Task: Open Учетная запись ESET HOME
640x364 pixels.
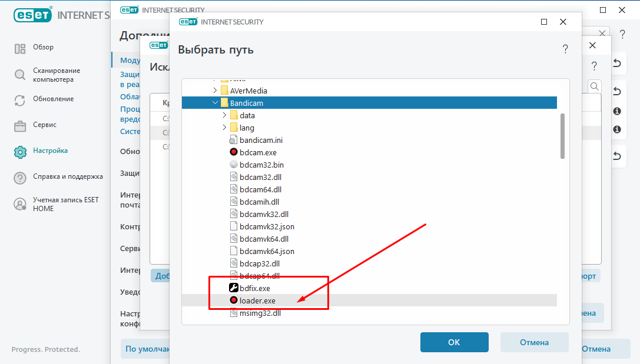Action: point(66,204)
